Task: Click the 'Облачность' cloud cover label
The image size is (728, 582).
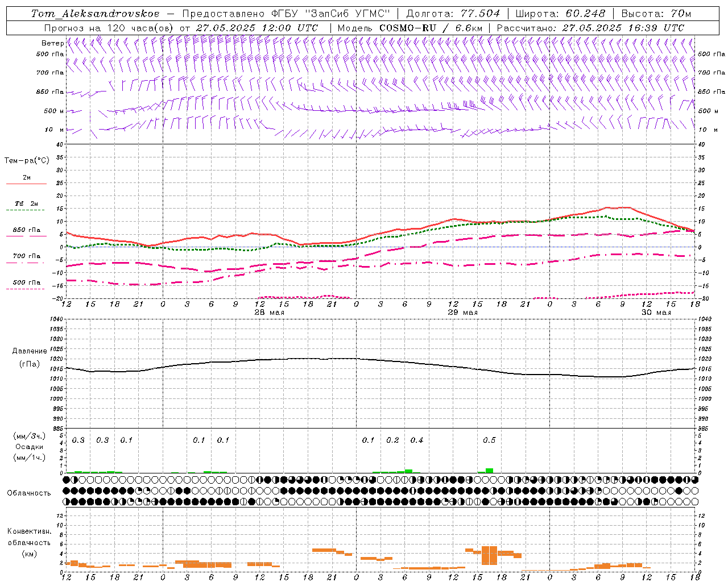Action: click(x=29, y=493)
